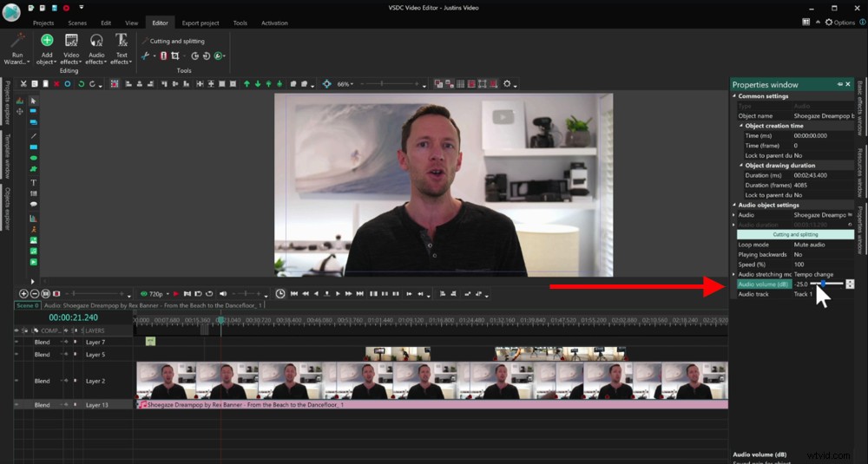Toggle visibility eye for Layer 5
Screen dimensions: 868x464
tap(16, 355)
